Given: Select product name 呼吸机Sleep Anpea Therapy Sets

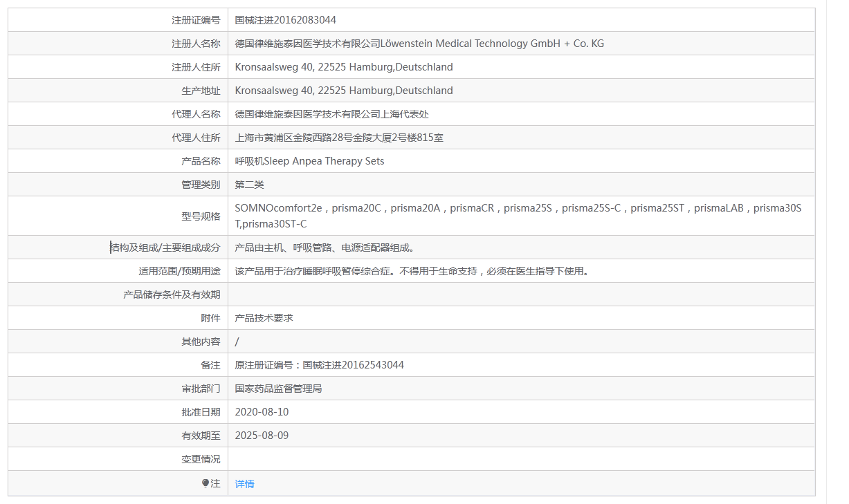Looking at the screenshot, I should click(309, 161).
